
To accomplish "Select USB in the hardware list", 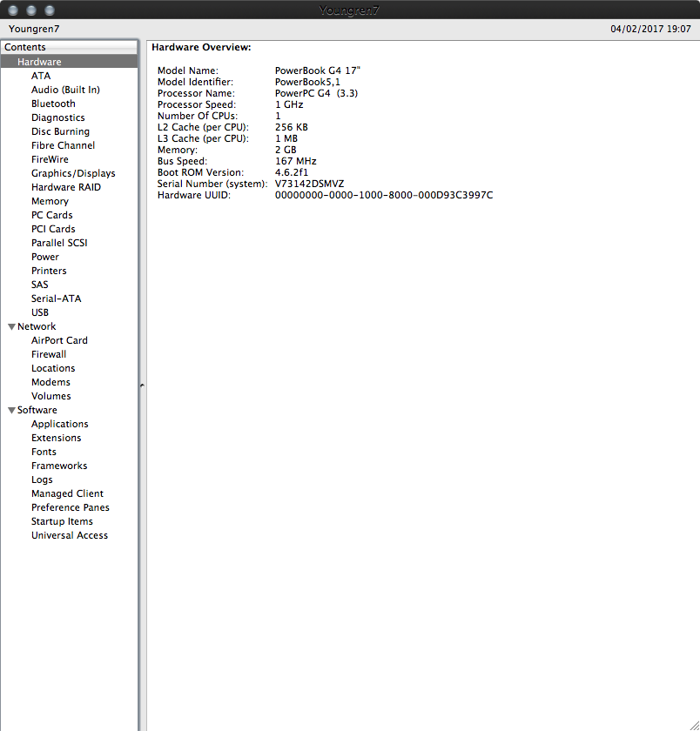I will pos(40,312).
